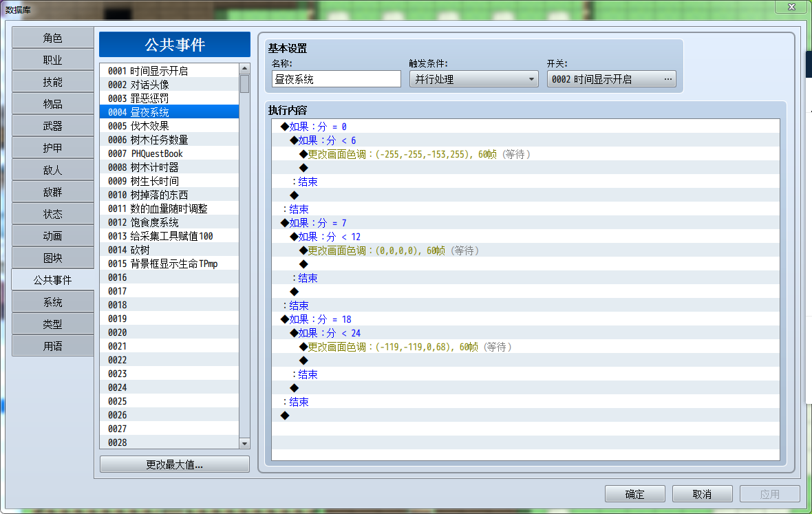The image size is (812, 514).
Task: Select command line 如果:分 < 12
Action: 526,237
